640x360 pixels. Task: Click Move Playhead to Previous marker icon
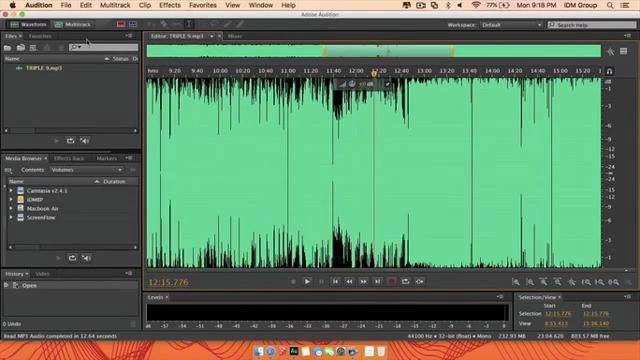pyautogui.click(x=336, y=281)
